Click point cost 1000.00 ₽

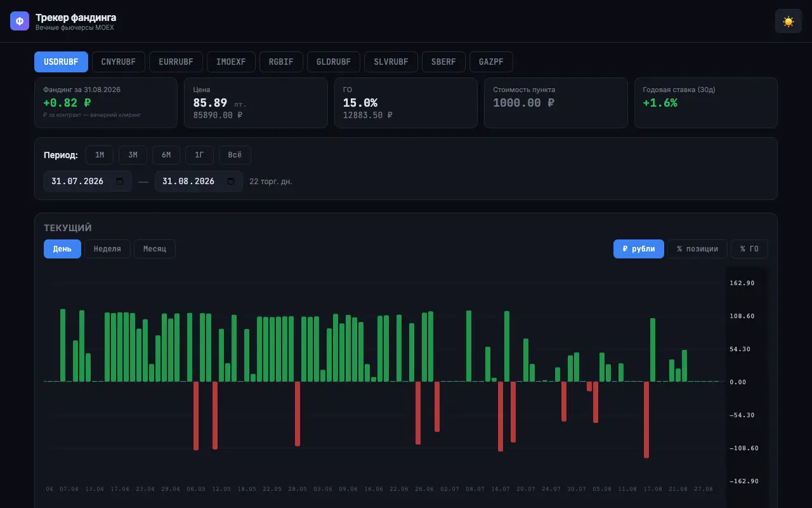click(524, 103)
